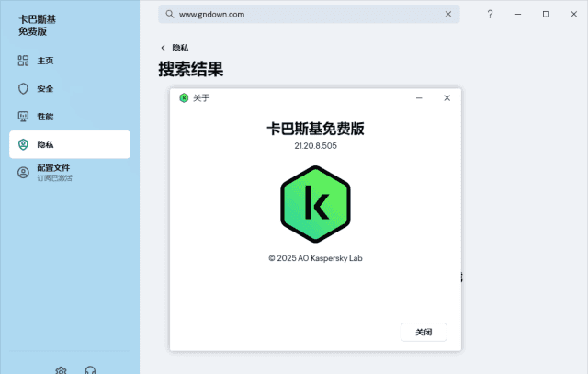Click the version text 21.20.8.505
This screenshot has height=374, width=588.
tap(315, 146)
